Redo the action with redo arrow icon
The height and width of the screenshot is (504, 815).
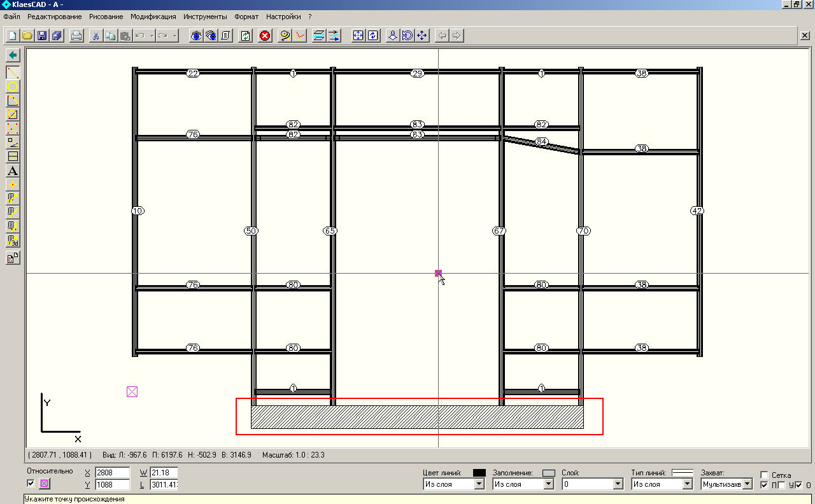(x=163, y=36)
